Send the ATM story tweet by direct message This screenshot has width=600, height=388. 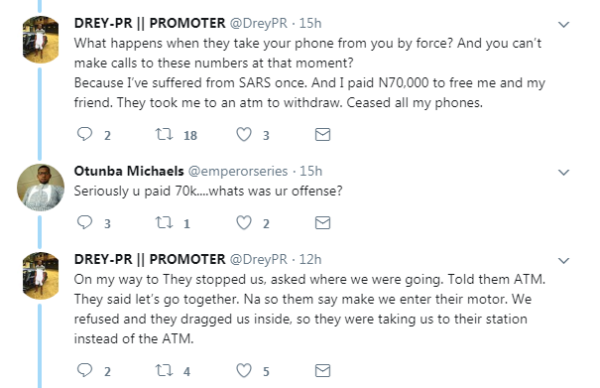(323, 370)
